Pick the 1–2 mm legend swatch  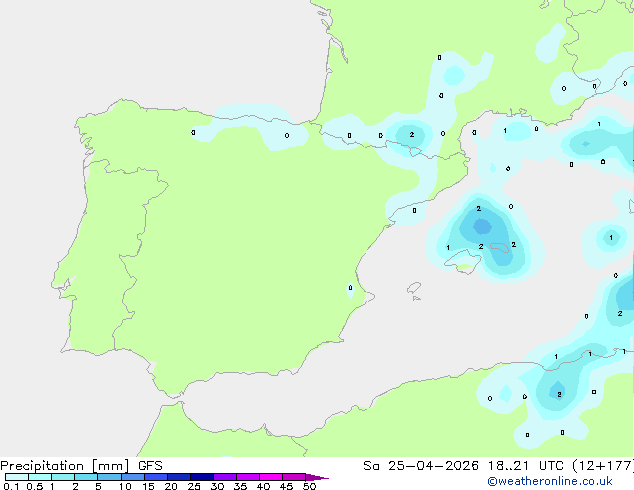point(63,477)
